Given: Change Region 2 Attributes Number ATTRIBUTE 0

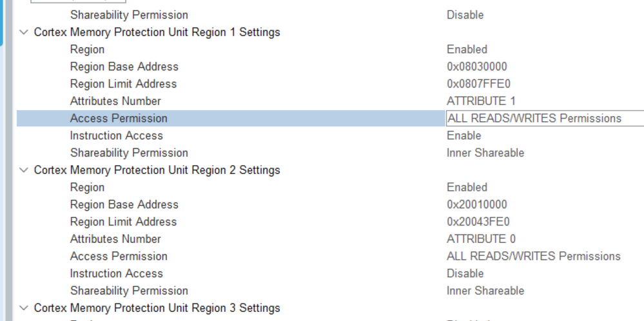Looking at the screenshot, I should [x=481, y=239].
